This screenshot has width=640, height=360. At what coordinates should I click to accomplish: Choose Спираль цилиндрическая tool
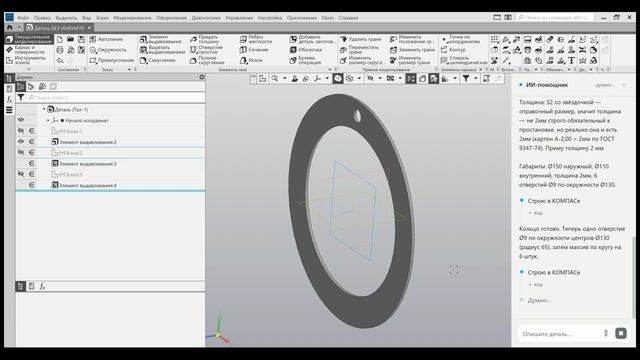(x=464, y=60)
